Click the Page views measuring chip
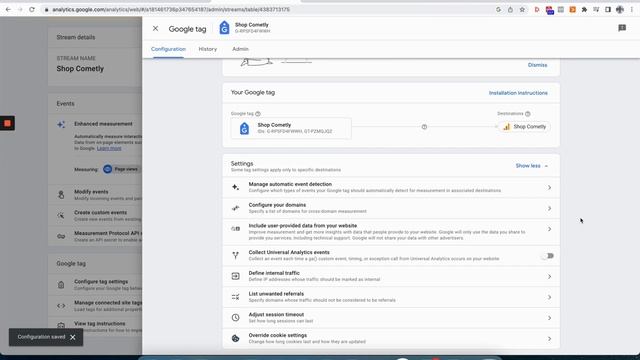 tap(121, 169)
